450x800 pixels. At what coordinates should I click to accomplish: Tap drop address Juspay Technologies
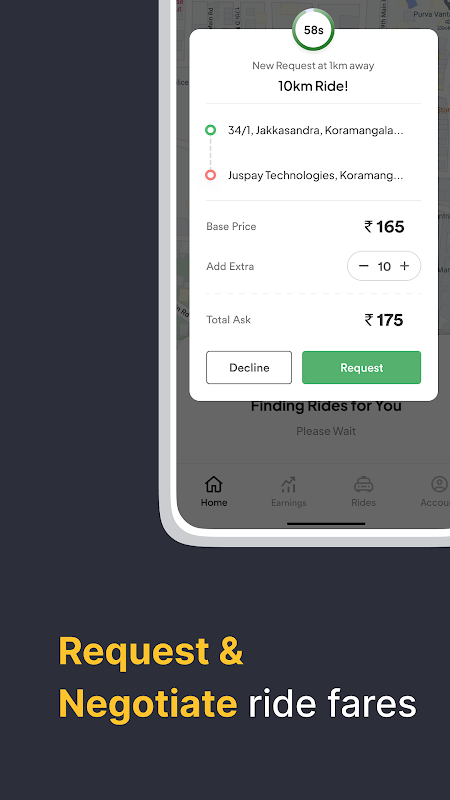tap(315, 175)
